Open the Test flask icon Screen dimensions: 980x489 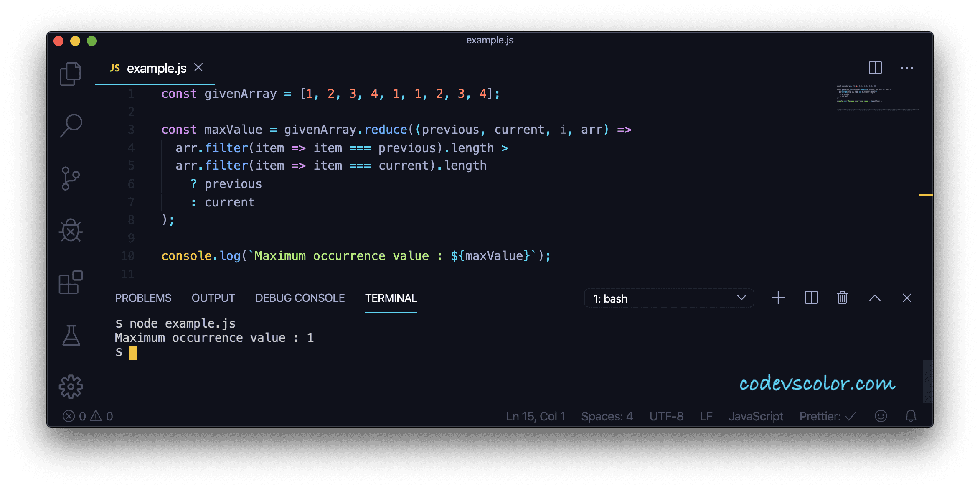pyautogui.click(x=71, y=335)
